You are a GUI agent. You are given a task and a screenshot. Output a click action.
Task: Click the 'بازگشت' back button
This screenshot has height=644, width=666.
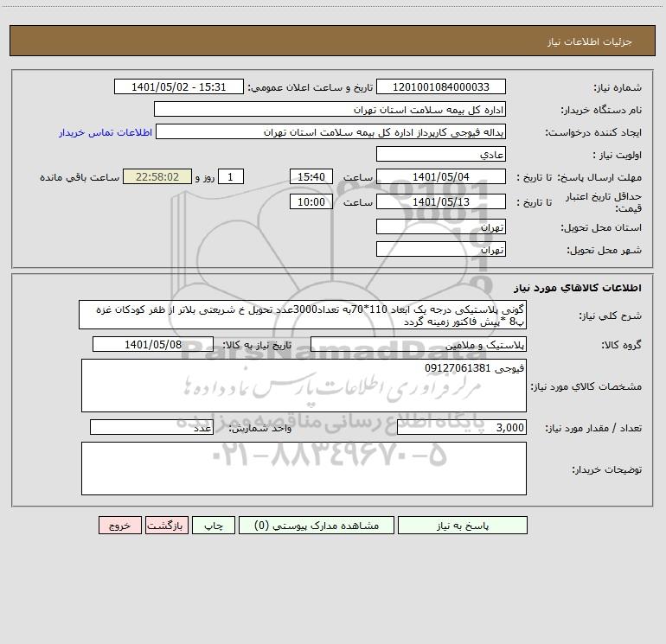(166, 526)
